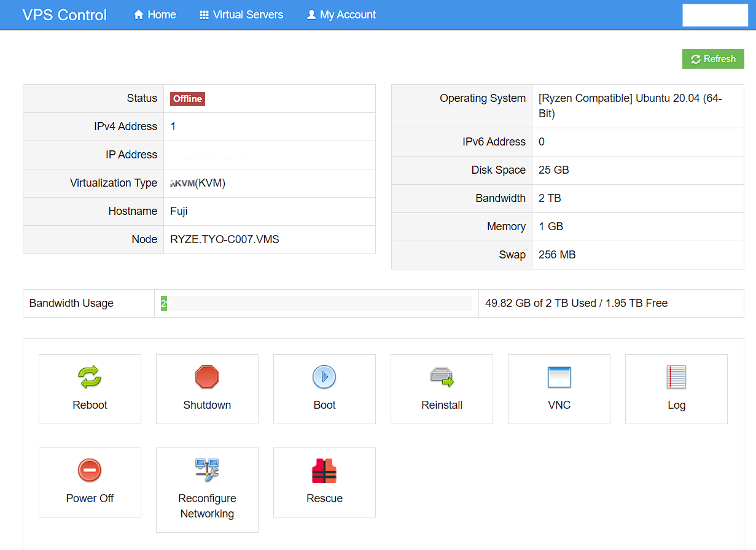Click the red Shutdown stop-sign icon
The image size is (756, 550).
pyautogui.click(x=207, y=376)
